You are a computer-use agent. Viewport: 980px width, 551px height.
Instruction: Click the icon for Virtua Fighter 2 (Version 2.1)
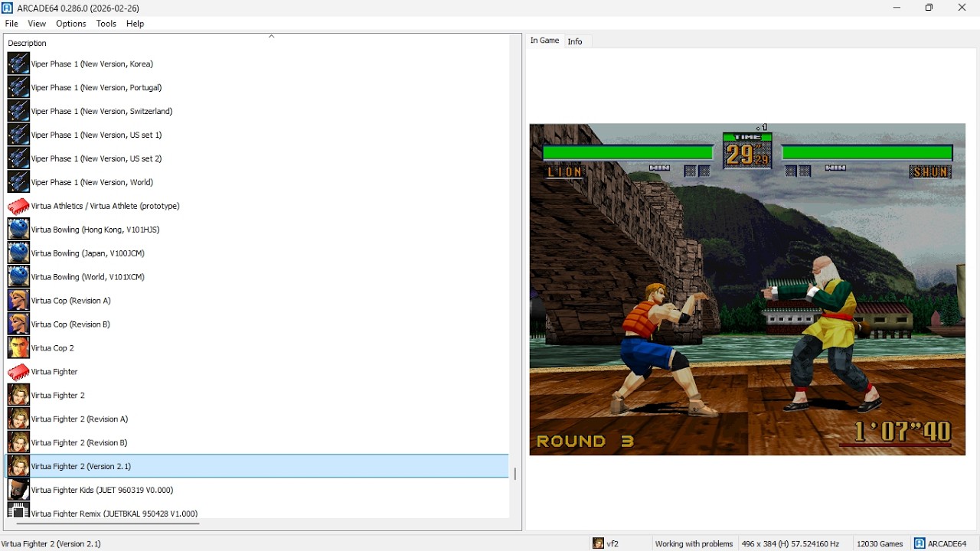click(18, 466)
